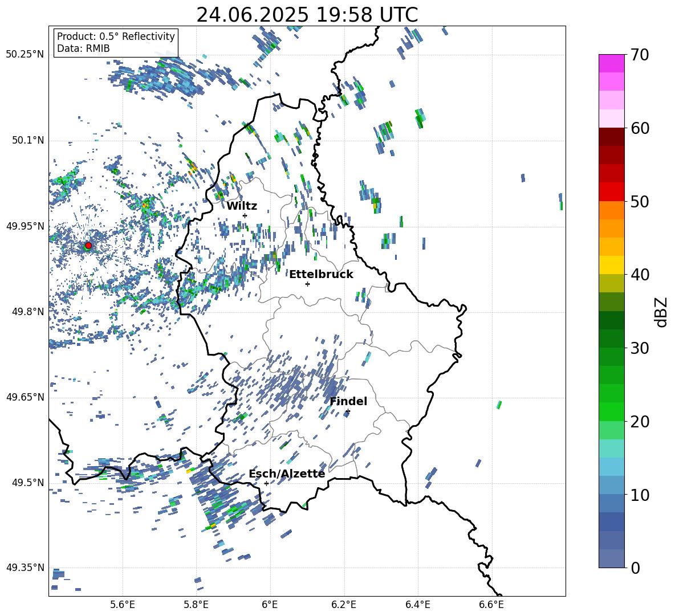Click the Data: RMIB label

click(83, 48)
